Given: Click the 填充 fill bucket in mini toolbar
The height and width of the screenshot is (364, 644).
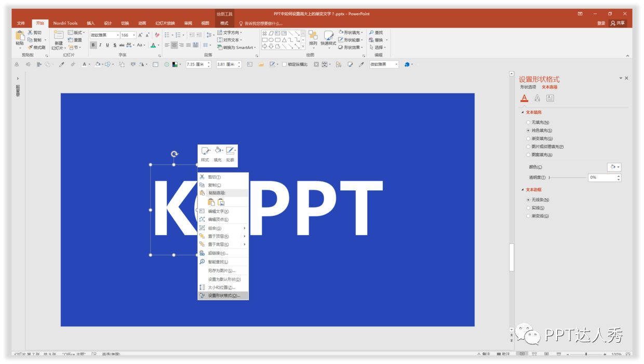Looking at the screenshot, I should coord(218,151).
